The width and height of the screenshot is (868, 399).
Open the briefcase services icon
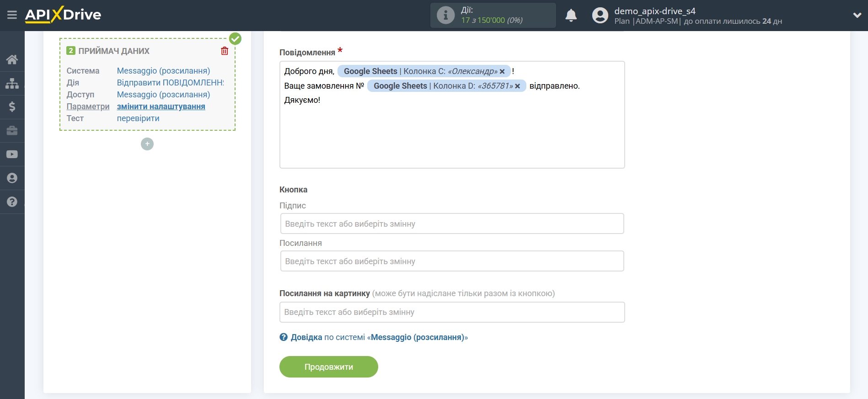(x=12, y=131)
